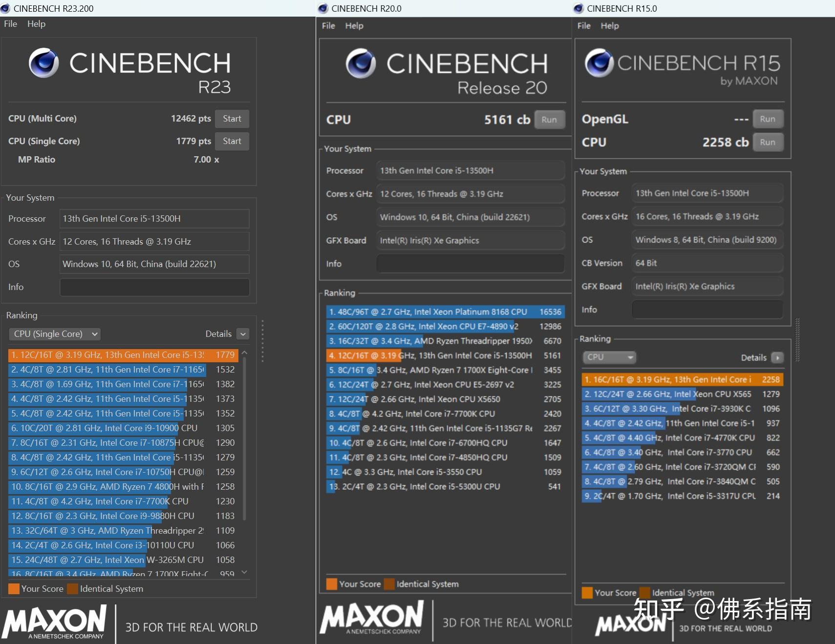Open Help menu in Cinebench R20
835x644 pixels.
pos(354,26)
